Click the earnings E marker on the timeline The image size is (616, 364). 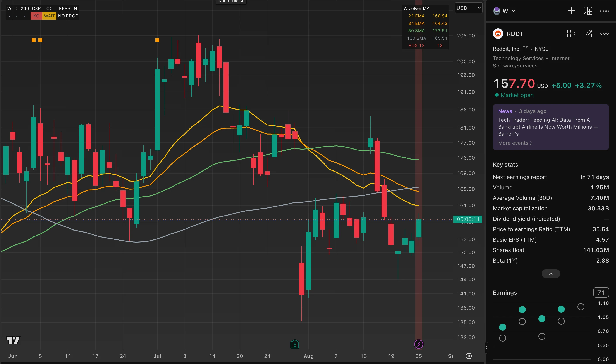click(295, 344)
